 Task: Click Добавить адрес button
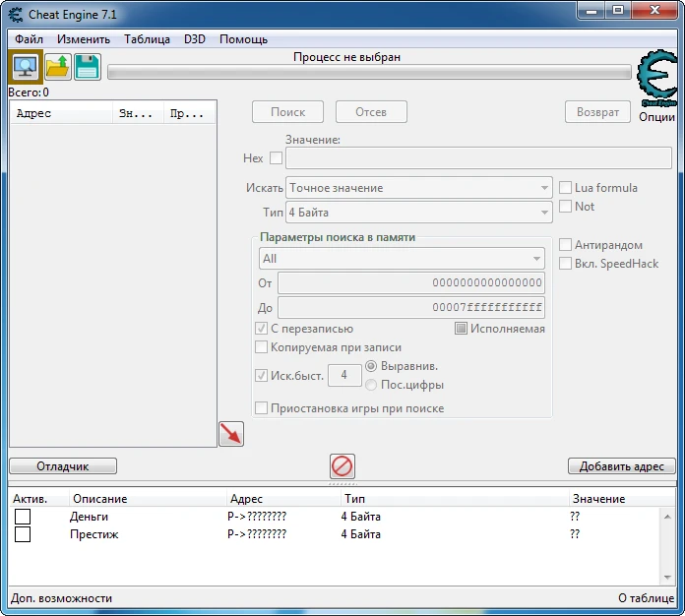pos(622,466)
